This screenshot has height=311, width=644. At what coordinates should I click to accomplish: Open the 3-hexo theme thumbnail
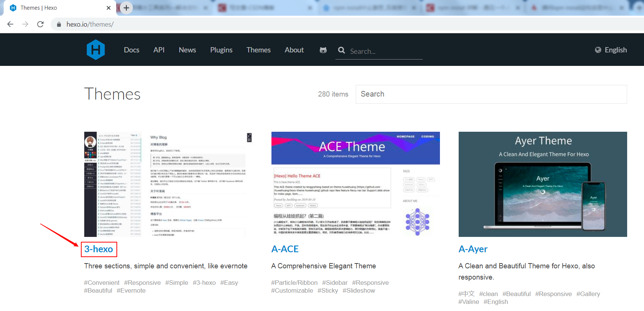click(168, 184)
